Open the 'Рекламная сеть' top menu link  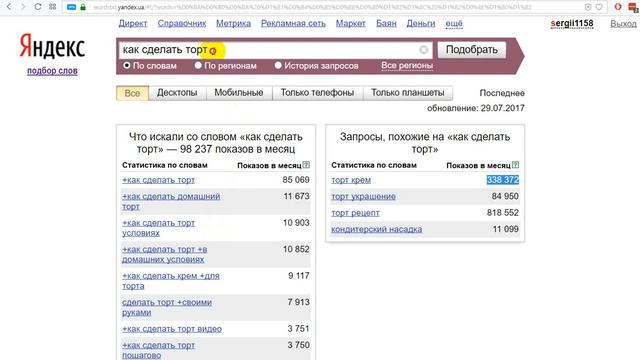(293, 24)
